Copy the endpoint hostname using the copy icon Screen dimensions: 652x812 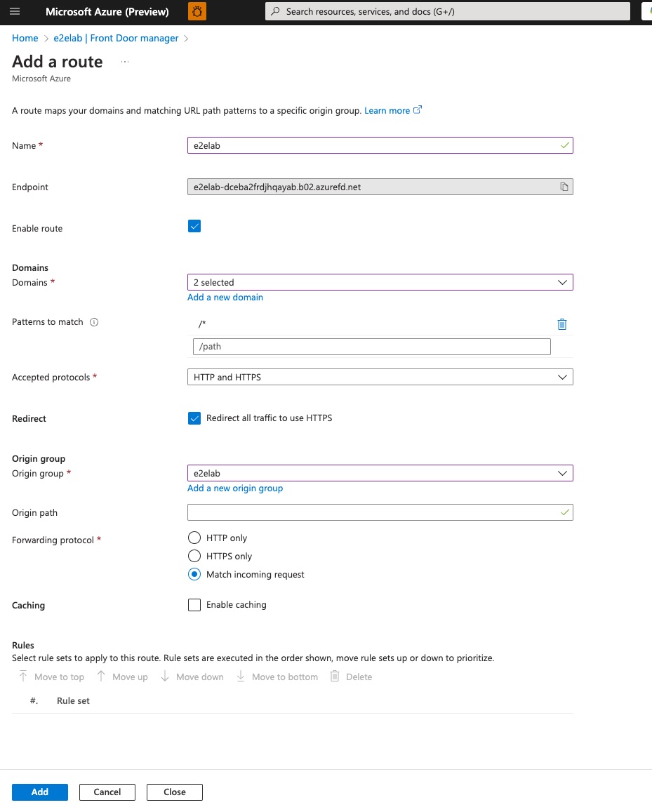(x=564, y=186)
